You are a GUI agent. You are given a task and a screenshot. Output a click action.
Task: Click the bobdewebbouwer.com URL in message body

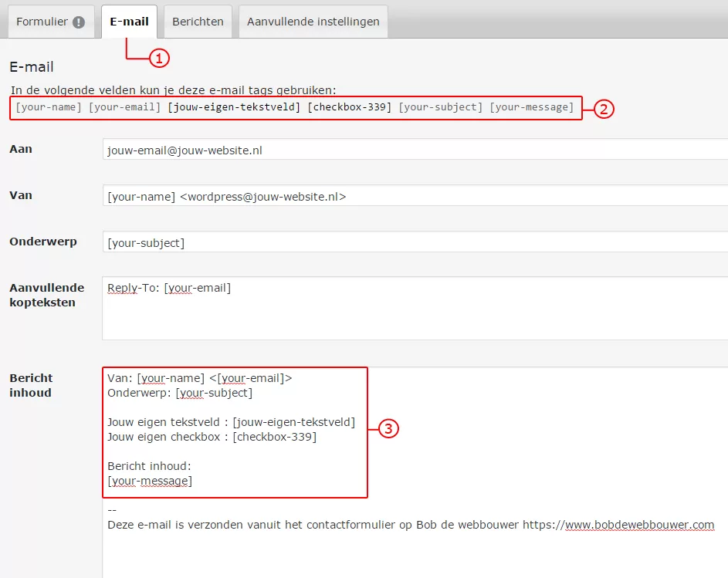click(639, 525)
